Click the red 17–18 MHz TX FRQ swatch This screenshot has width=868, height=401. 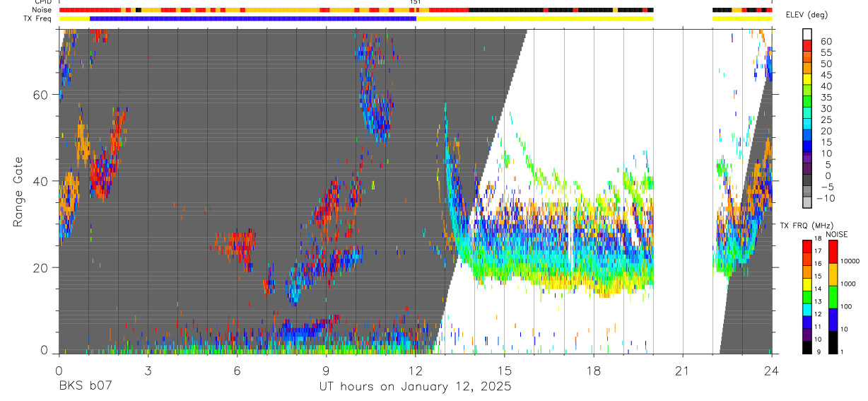click(807, 246)
